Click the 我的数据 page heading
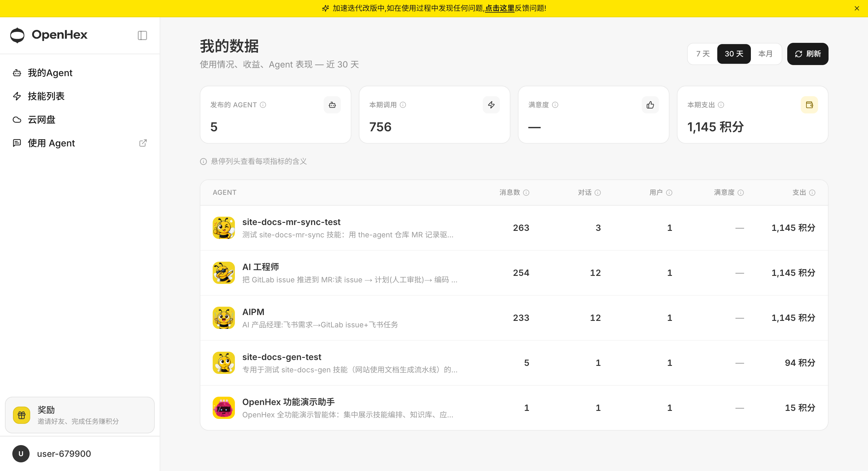The width and height of the screenshot is (868, 471). (x=229, y=46)
